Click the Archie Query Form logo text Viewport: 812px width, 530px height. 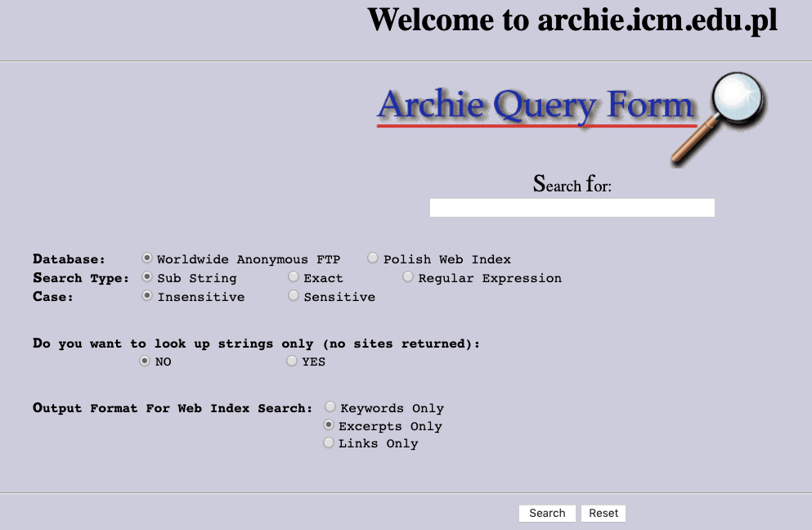536,106
